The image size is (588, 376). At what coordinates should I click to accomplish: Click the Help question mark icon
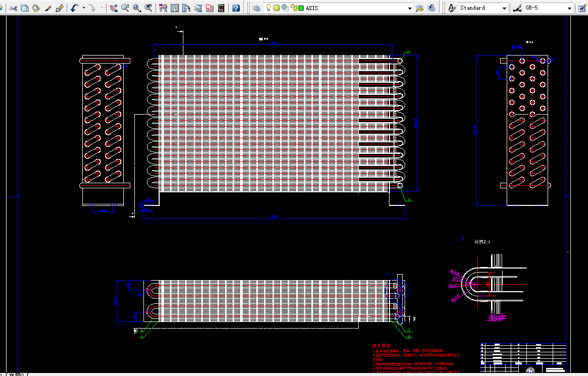[236, 8]
